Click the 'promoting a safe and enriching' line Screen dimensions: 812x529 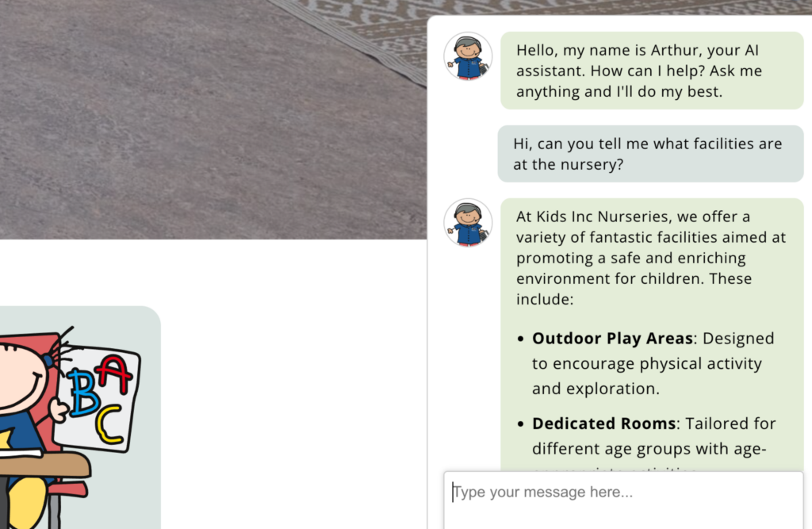[630, 258]
